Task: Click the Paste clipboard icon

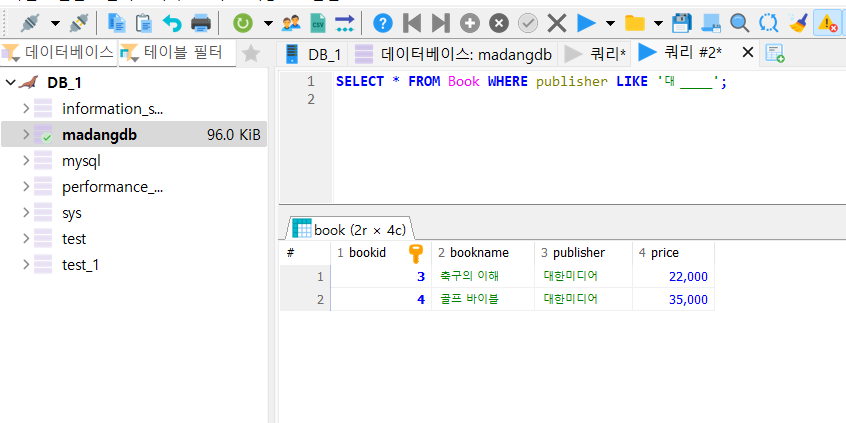Action: coord(144,23)
